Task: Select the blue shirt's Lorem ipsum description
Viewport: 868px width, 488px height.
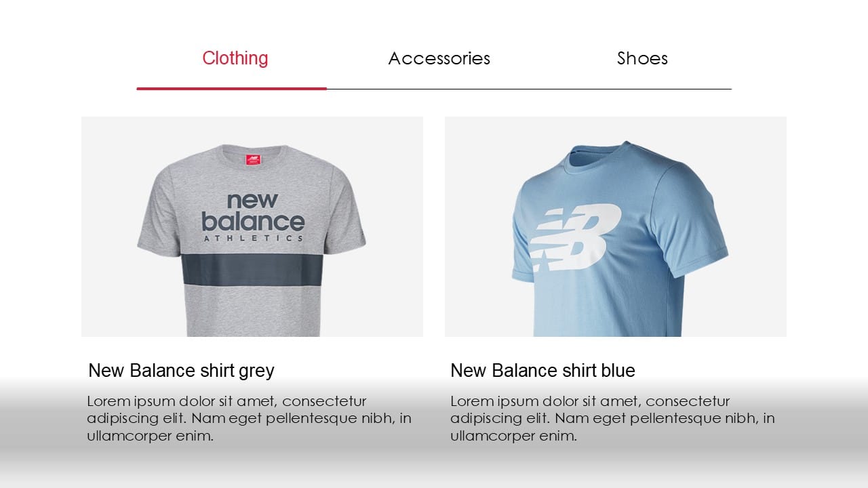Action: pos(612,419)
